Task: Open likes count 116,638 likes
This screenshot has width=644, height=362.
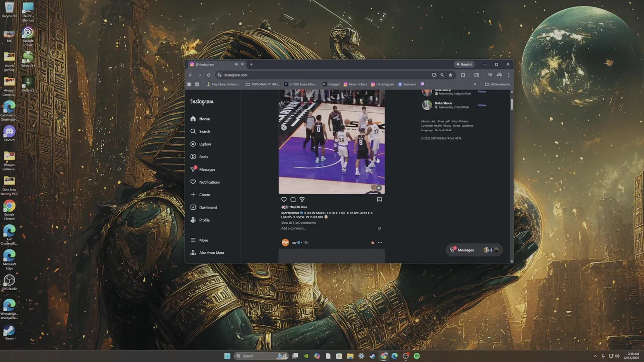Action: [x=298, y=207]
